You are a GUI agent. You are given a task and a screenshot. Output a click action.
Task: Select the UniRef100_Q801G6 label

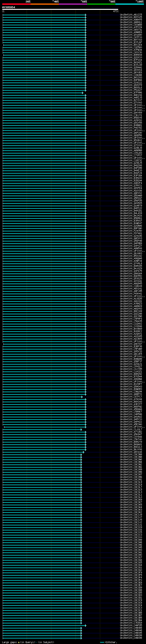131,452
